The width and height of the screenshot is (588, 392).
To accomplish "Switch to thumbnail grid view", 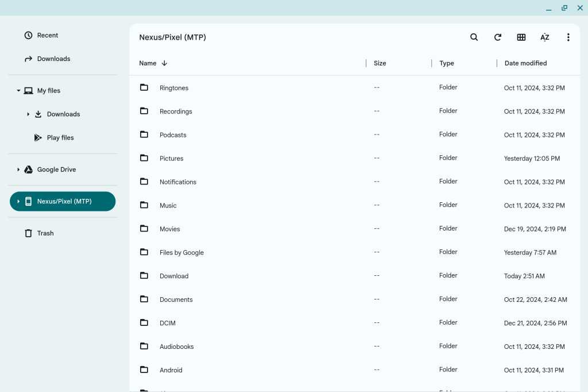I will pyautogui.click(x=521, y=37).
